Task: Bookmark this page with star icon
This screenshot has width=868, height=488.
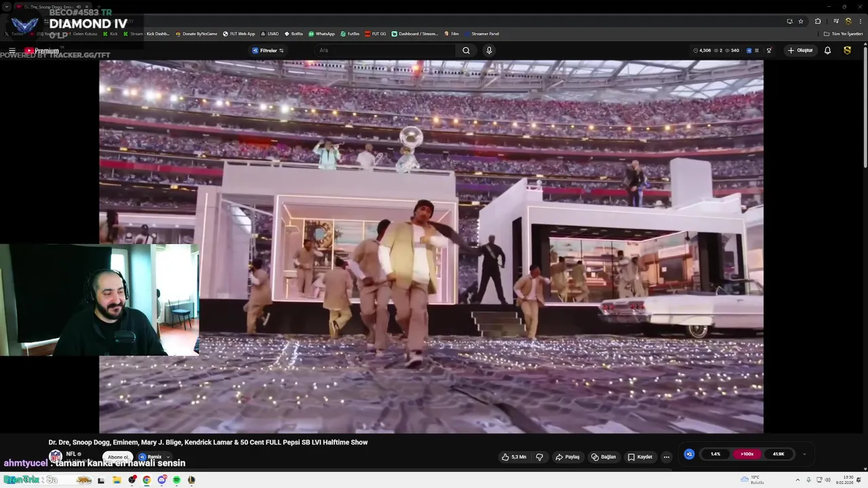Action: [x=801, y=21]
